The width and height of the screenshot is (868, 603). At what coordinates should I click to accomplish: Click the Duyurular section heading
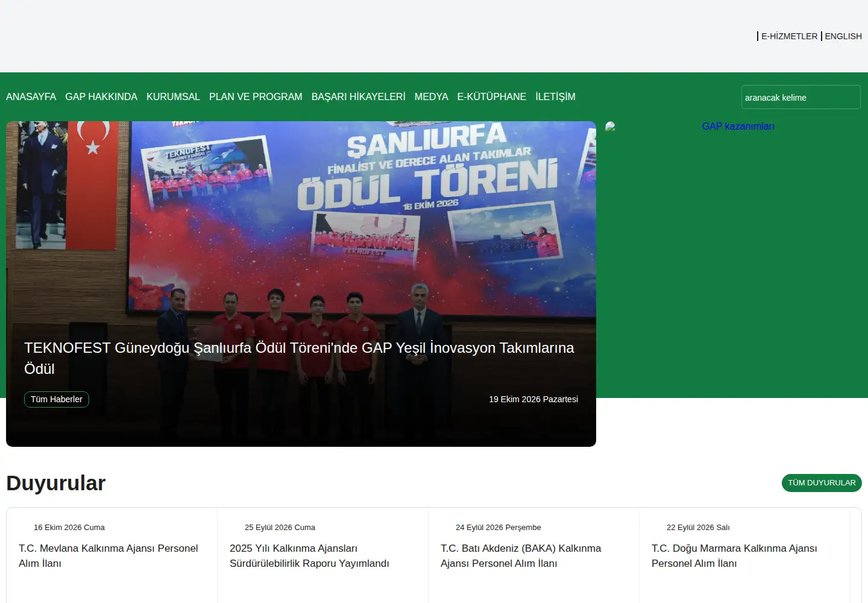click(56, 483)
